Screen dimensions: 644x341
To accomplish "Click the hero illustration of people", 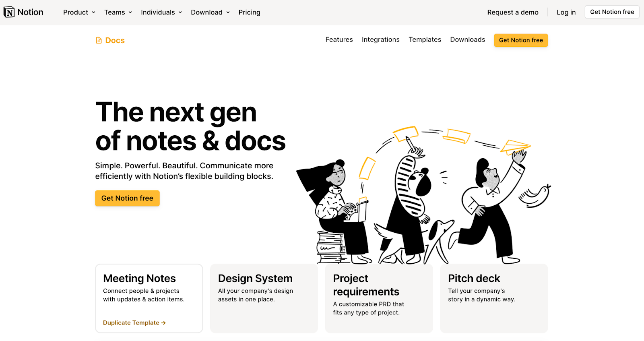I will coord(423,195).
